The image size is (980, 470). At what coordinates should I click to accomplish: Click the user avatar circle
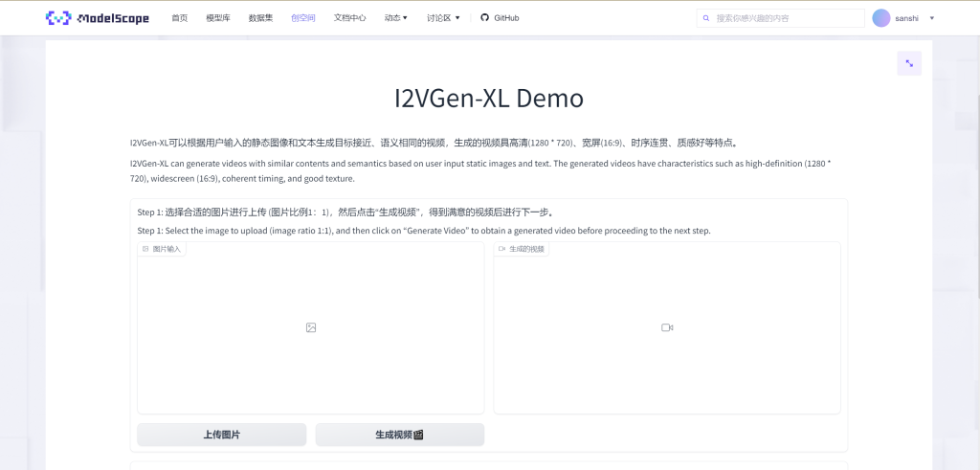(x=881, y=18)
